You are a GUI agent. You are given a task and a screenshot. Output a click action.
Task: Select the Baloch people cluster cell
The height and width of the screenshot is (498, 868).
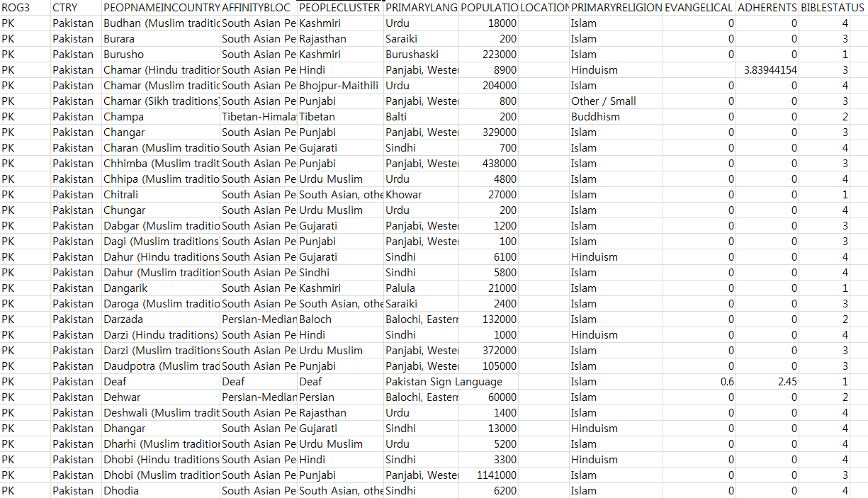340,319
